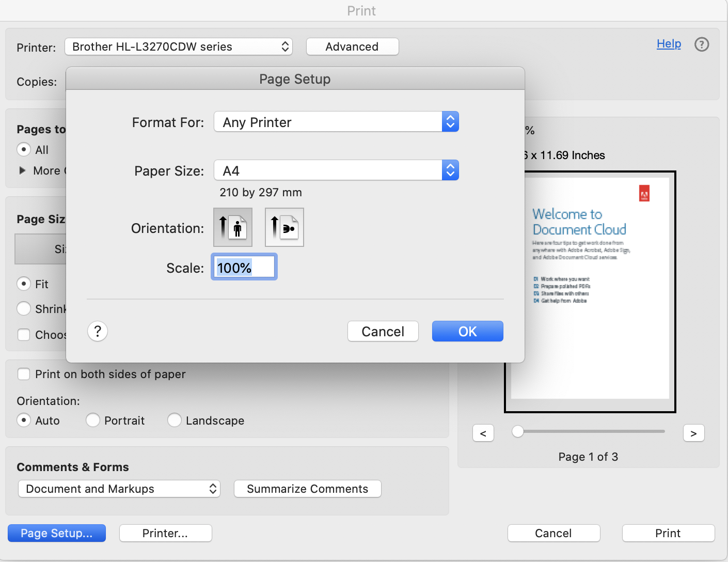Select the Landscape orientation radio button
Screen dimensions: 728x562
click(x=175, y=420)
